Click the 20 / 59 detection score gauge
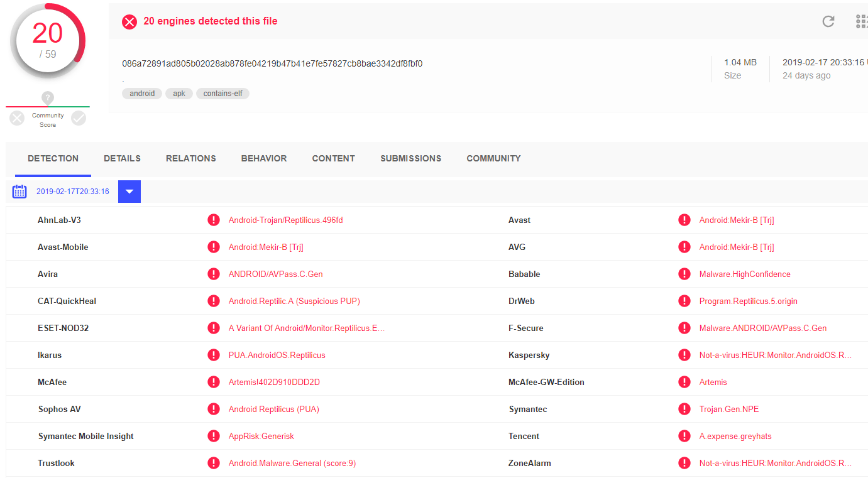868x478 pixels. point(48,41)
